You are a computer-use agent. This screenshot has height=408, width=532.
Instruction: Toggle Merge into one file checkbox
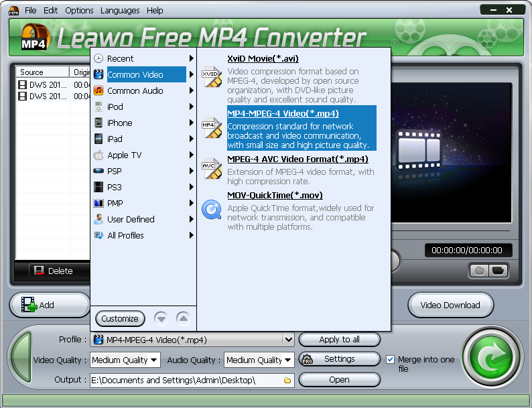point(390,359)
